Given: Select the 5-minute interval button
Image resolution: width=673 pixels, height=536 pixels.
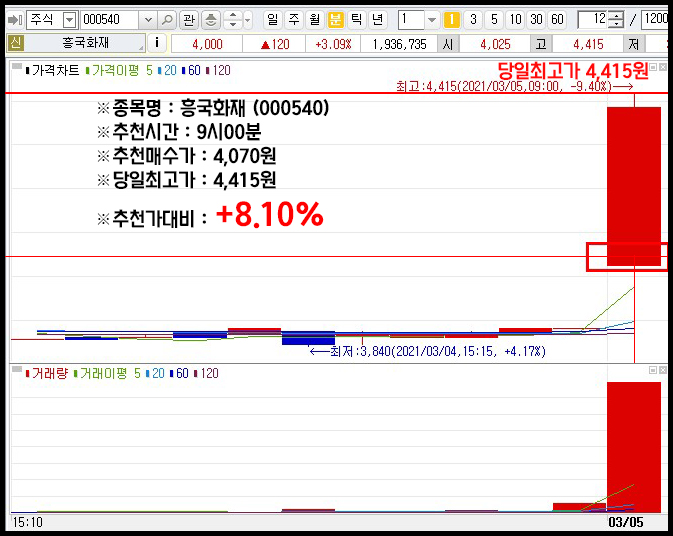Looking at the screenshot, I should (494, 20).
